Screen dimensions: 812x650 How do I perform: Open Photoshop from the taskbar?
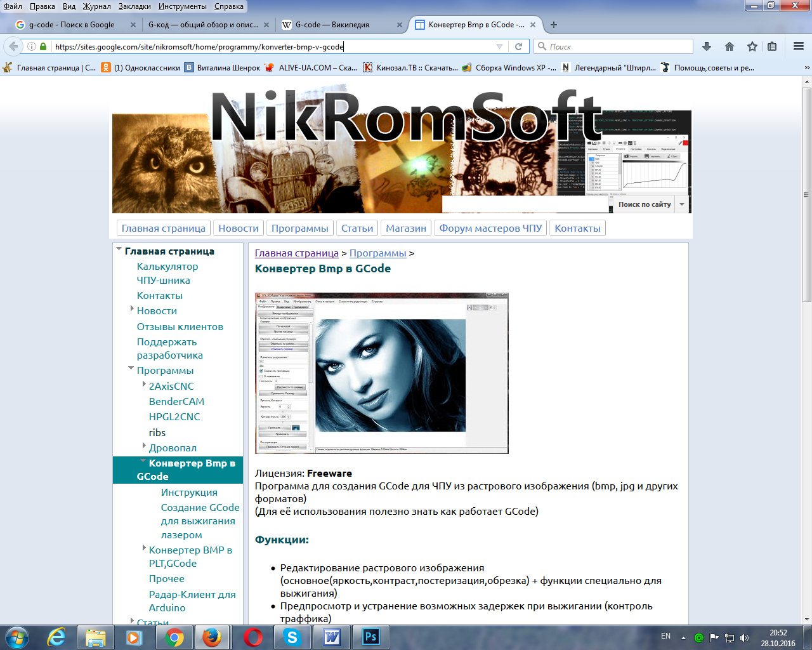[371, 637]
